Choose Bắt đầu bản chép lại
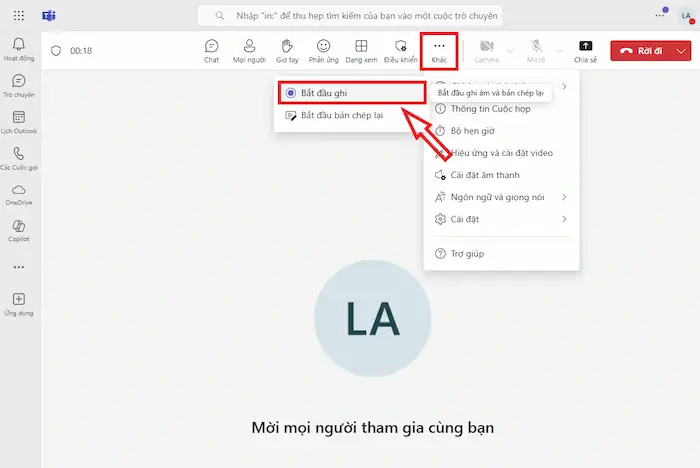Image resolution: width=700 pixels, height=468 pixels. point(342,115)
